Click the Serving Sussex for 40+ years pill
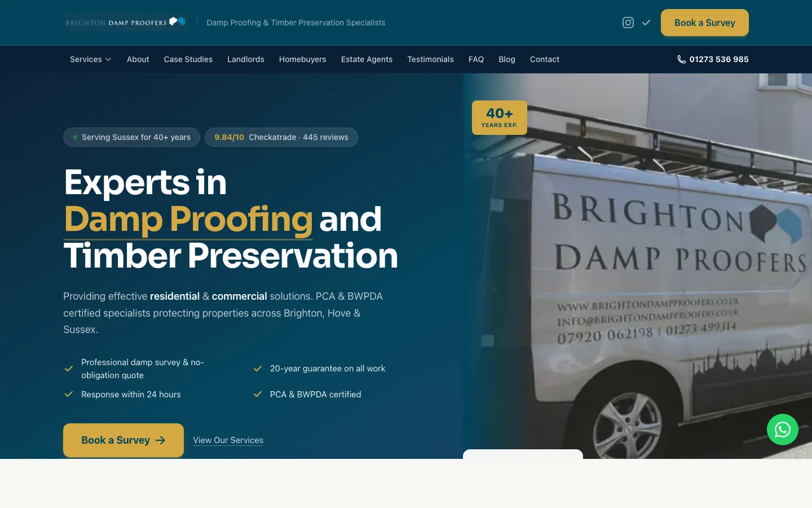This screenshot has width=812, height=508. 131,137
